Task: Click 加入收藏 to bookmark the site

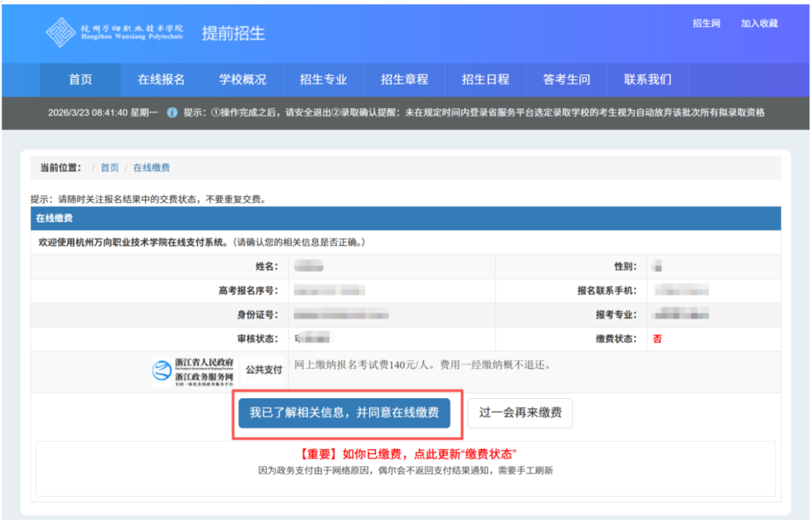Action: pos(761,23)
